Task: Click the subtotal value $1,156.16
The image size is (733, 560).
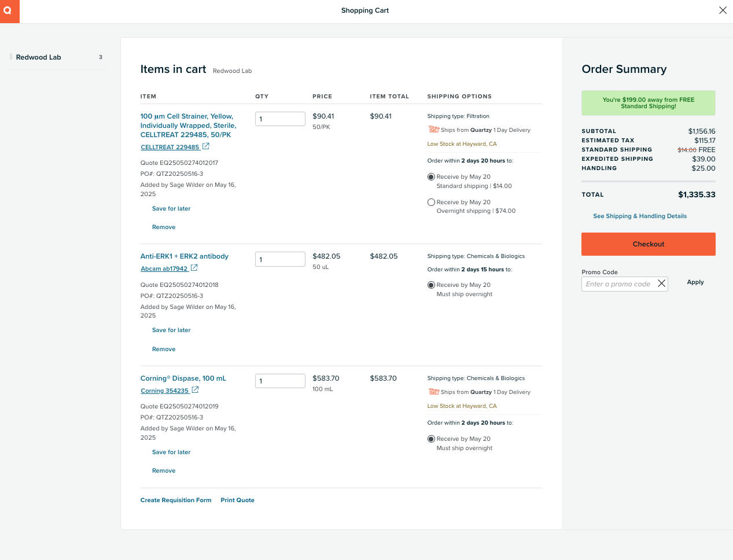Action: [702, 131]
